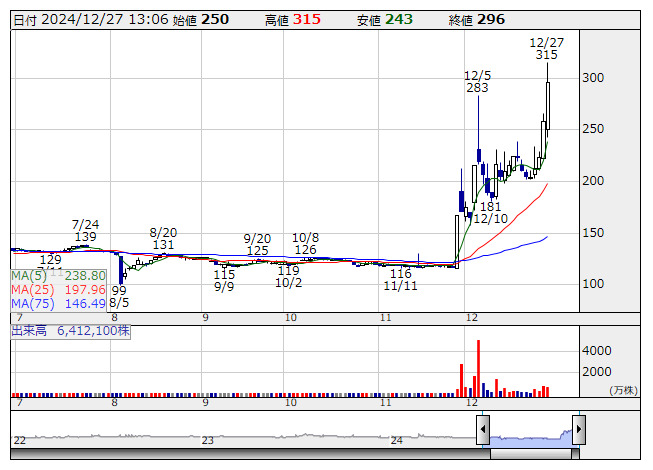This screenshot has height=470, width=653.
Task: Click the 11/11 low label of 116
Action: pos(400,273)
